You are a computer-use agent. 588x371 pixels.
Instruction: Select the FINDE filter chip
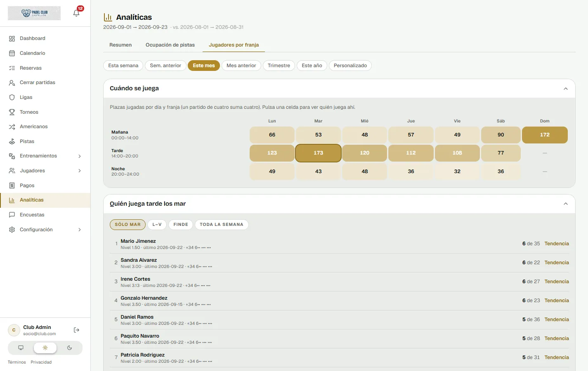click(181, 225)
